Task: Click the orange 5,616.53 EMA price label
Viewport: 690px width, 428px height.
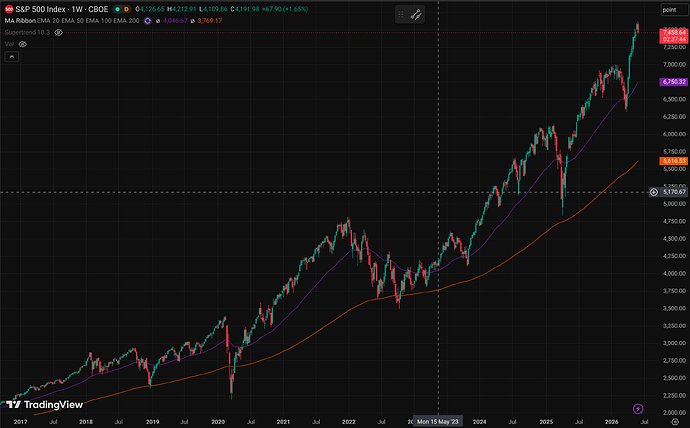Action: (674, 161)
